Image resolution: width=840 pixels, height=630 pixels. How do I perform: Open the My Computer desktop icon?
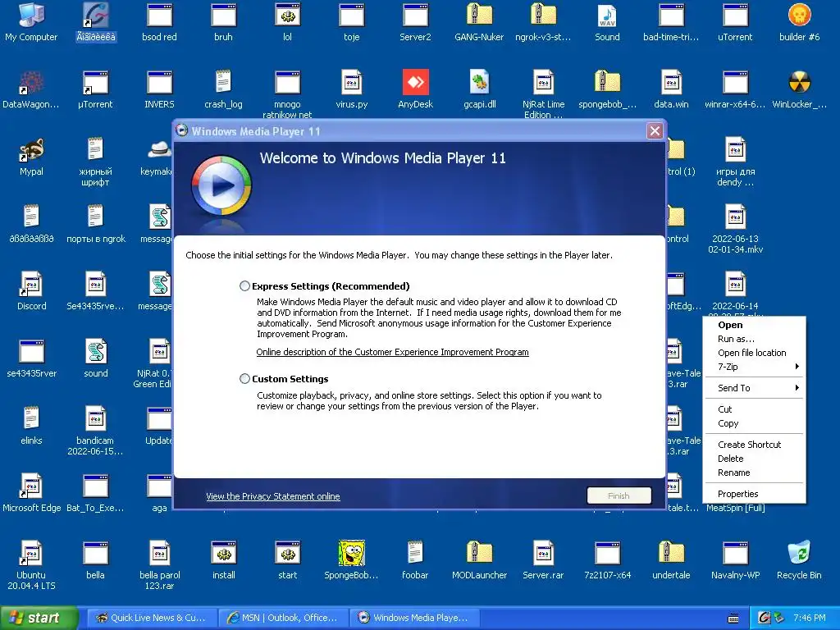(x=31, y=21)
